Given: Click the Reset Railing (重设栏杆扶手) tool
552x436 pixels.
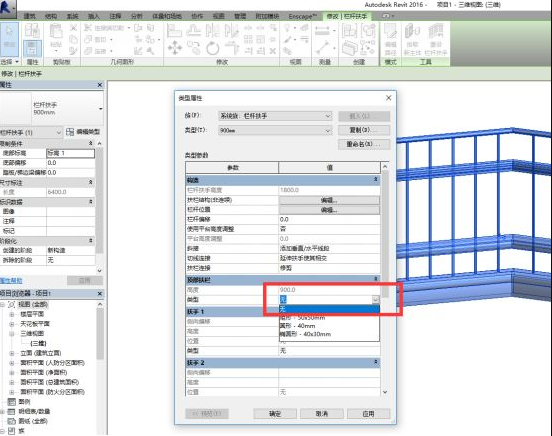Looking at the screenshot, I should pos(436,39).
